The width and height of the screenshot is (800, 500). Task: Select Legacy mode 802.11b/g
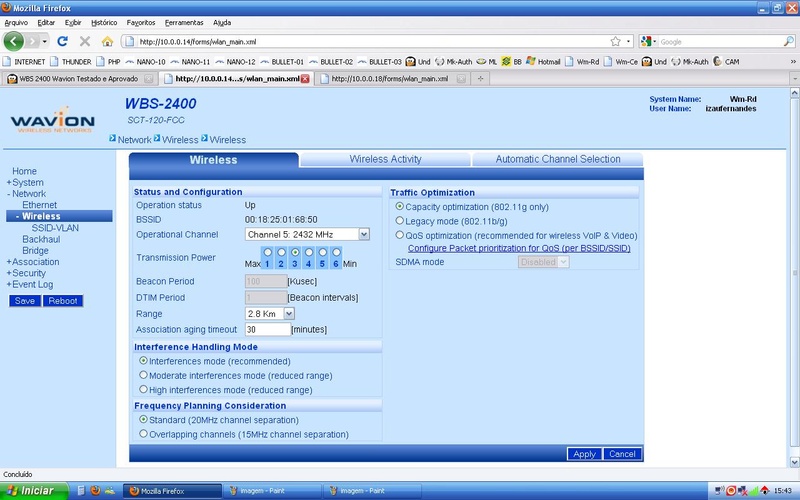399,221
